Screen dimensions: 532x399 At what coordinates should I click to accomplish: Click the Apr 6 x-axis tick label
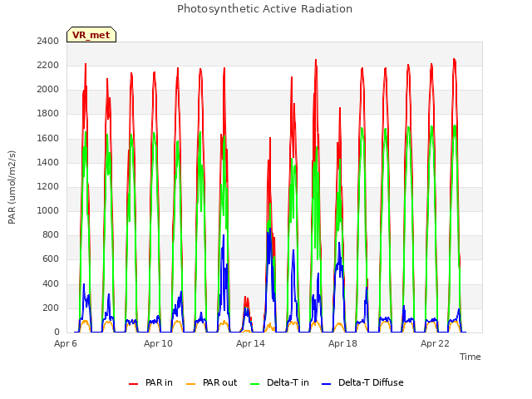66,343
